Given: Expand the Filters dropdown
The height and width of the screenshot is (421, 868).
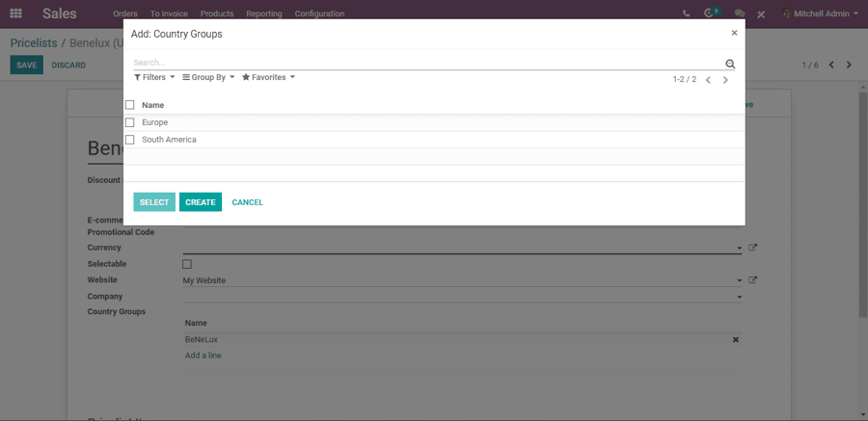Looking at the screenshot, I should [x=154, y=77].
